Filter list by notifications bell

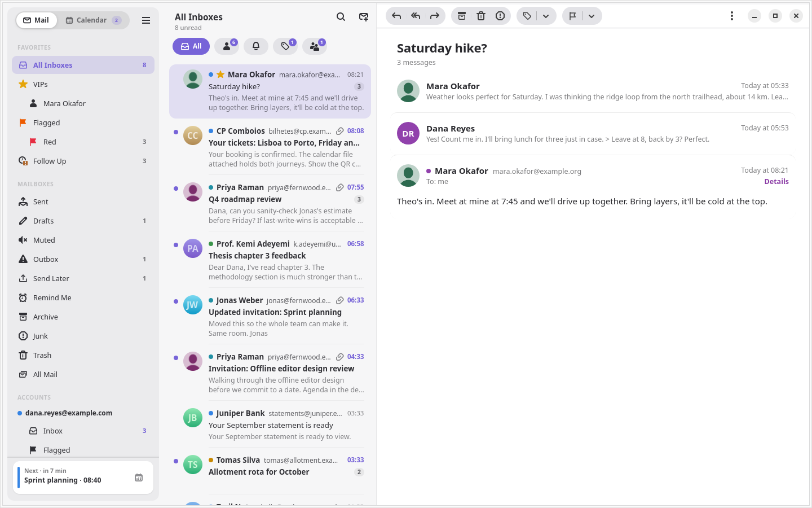coord(256,46)
